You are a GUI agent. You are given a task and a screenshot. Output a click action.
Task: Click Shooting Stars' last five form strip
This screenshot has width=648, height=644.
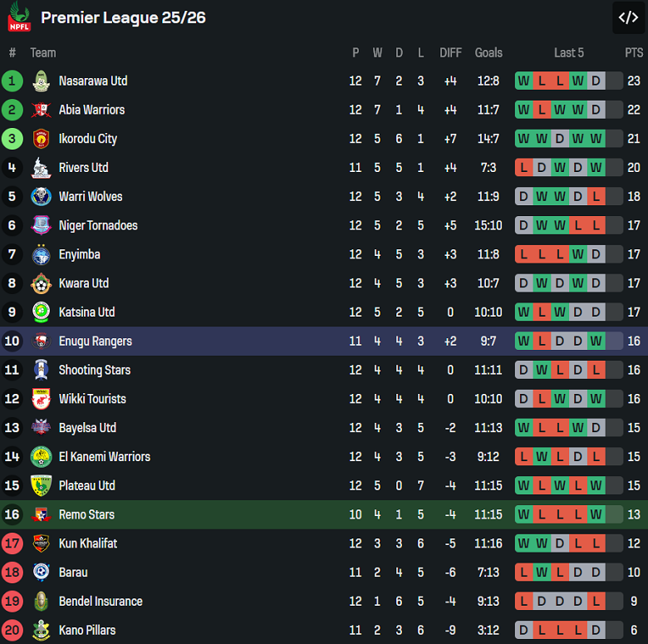coord(568,371)
